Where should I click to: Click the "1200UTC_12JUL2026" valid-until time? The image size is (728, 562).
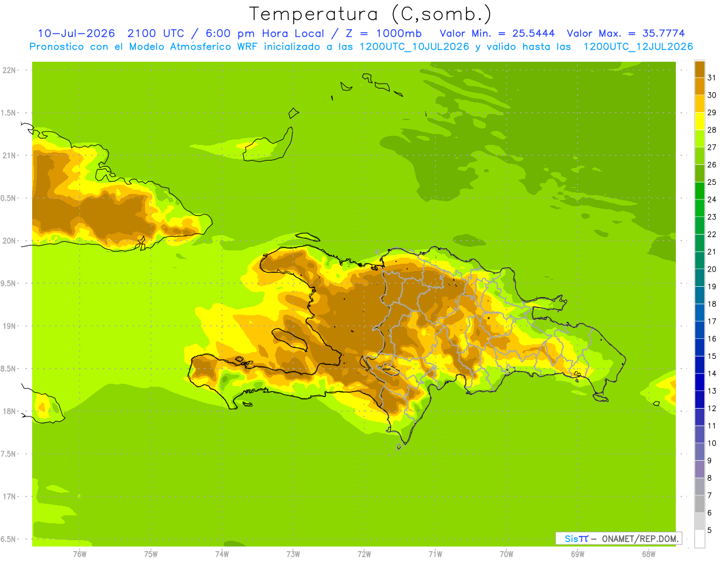[x=638, y=47]
